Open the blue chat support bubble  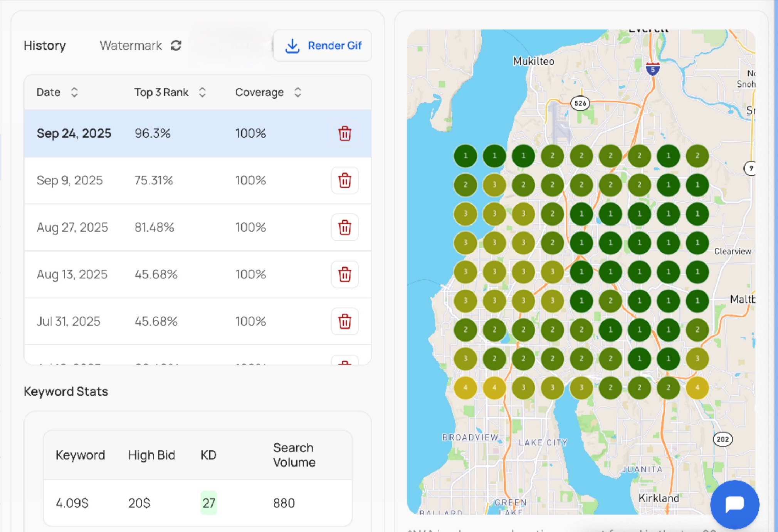(734, 504)
